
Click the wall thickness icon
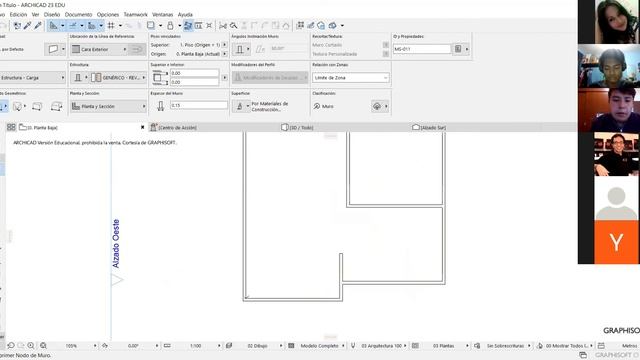[160, 106]
